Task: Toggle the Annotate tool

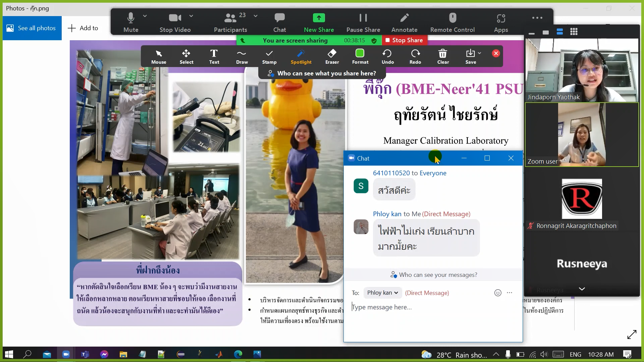Action: (405, 22)
